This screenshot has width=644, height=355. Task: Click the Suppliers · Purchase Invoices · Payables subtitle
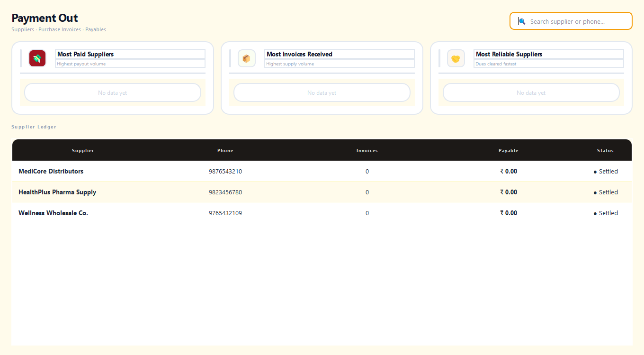59,29
